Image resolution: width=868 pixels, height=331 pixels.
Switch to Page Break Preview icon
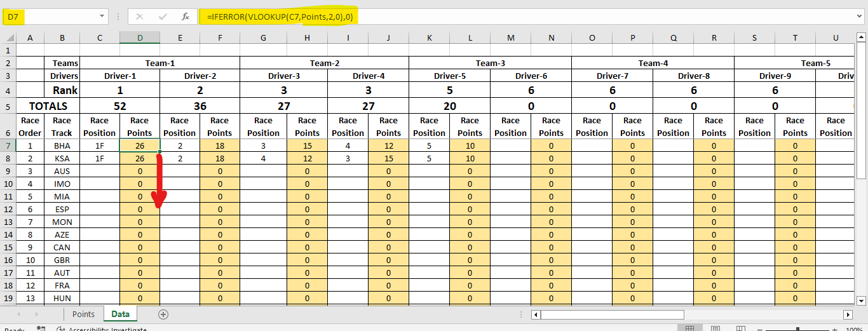(x=741, y=328)
